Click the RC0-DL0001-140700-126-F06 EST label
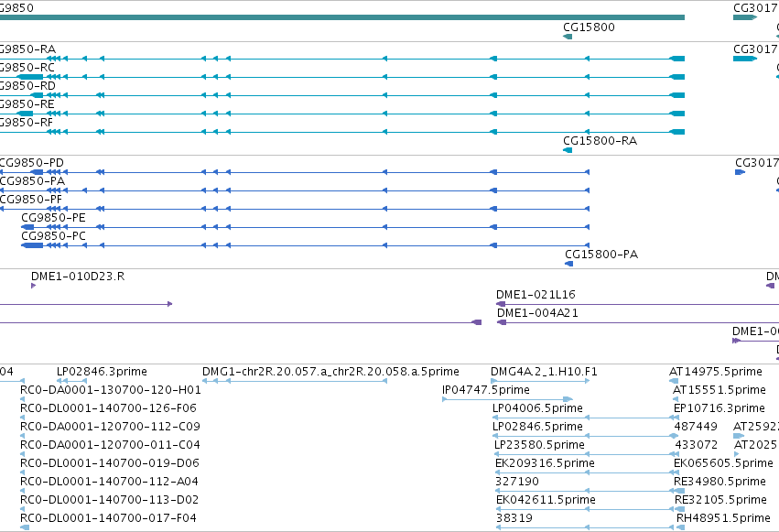 click(x=108, y=408)
